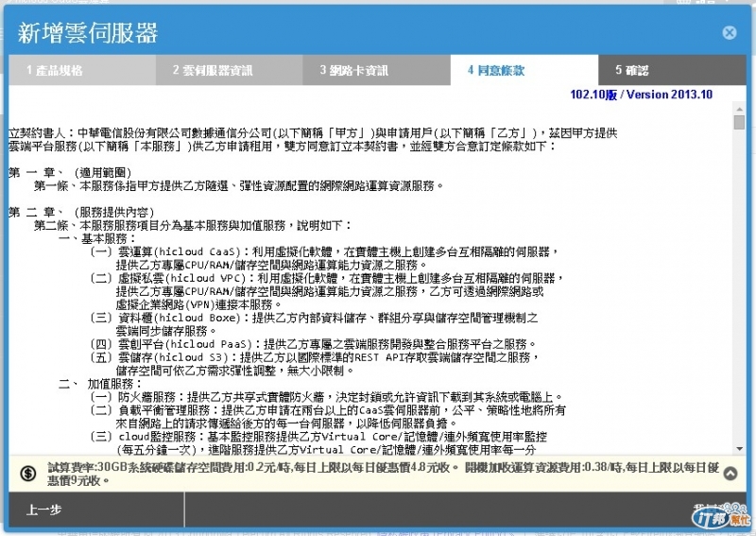Click the 一、基本服務 line

(x=97, y=238)
